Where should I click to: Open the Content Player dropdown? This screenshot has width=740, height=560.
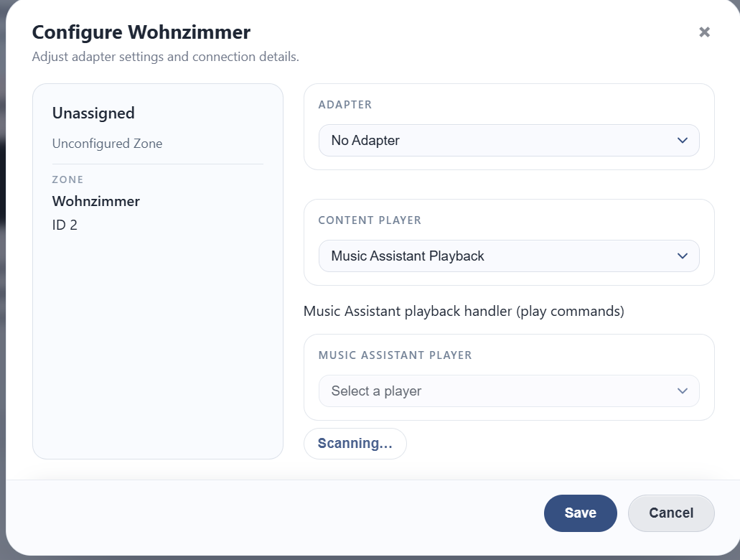pyautogui.click(x=502, y=256)
